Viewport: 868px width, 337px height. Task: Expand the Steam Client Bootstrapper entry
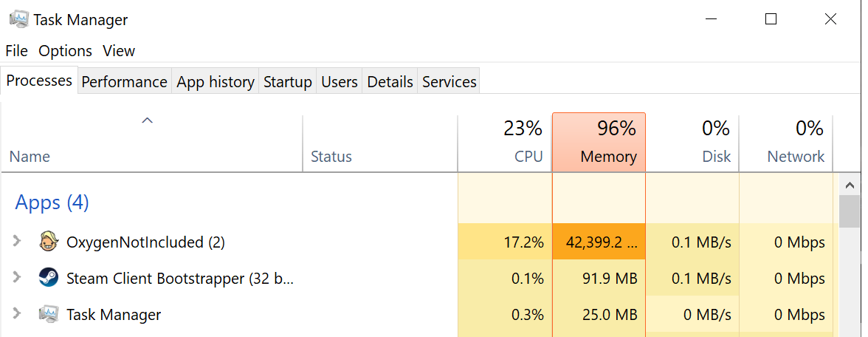18,279
